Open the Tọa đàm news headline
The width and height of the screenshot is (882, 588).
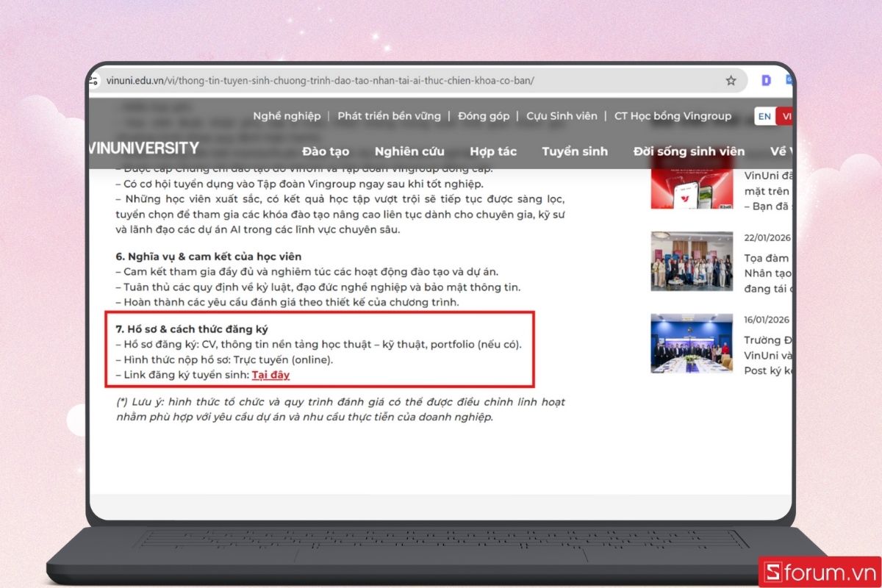coord(767,273)
